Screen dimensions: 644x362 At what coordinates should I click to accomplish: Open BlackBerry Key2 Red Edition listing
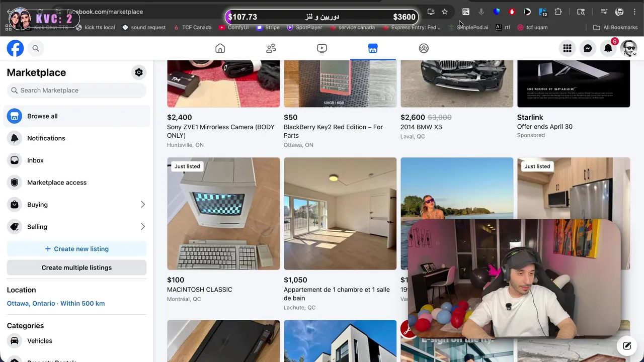[x=333, y=131]
